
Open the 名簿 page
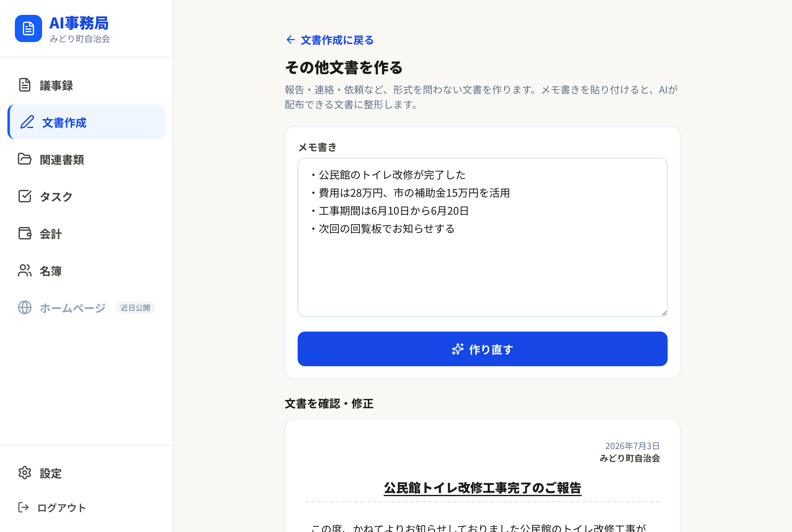tap(86, 270)
